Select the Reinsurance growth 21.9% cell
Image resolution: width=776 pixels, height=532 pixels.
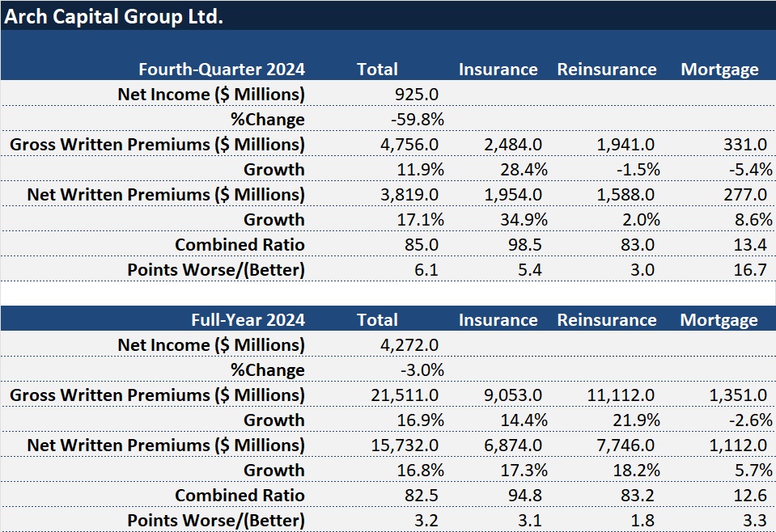[637, 420]
